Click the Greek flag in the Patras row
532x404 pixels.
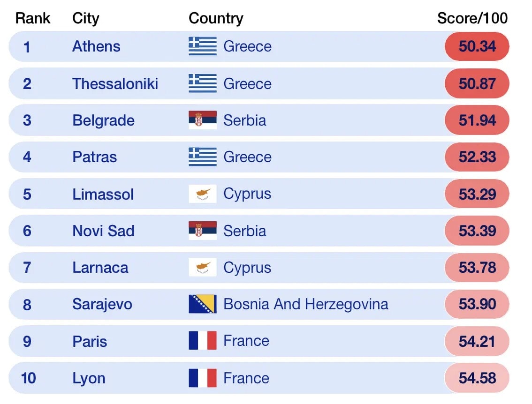pos(203,157)
